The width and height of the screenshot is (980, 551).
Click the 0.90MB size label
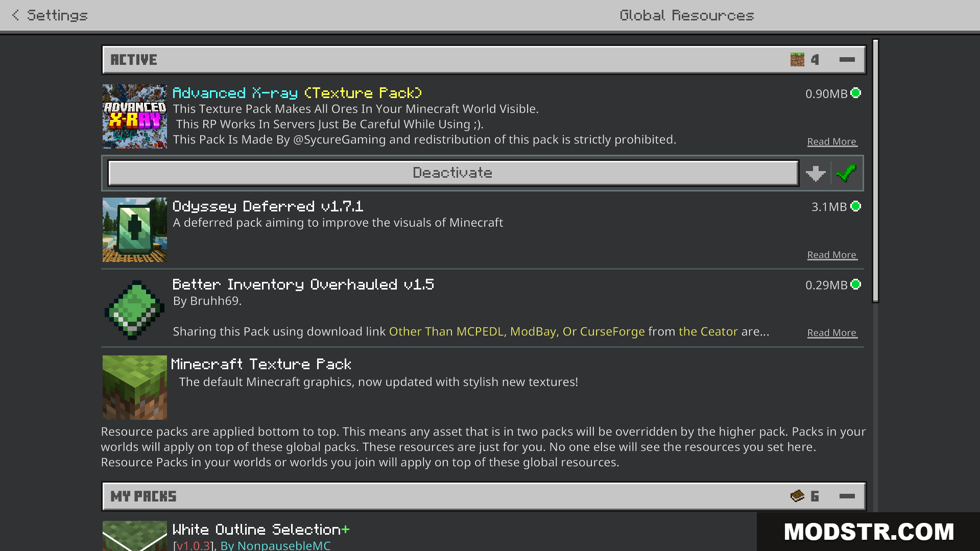pyautogui.click(x=826, y=94)
